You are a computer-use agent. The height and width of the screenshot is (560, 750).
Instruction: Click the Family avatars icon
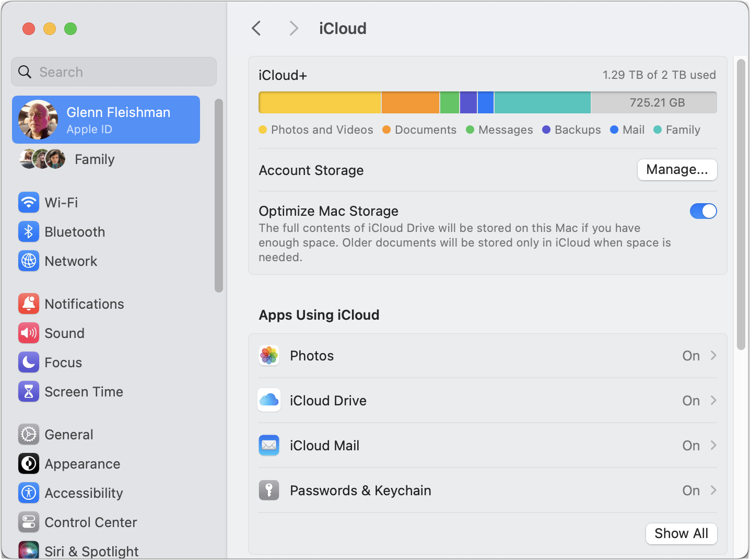point(42,159)
